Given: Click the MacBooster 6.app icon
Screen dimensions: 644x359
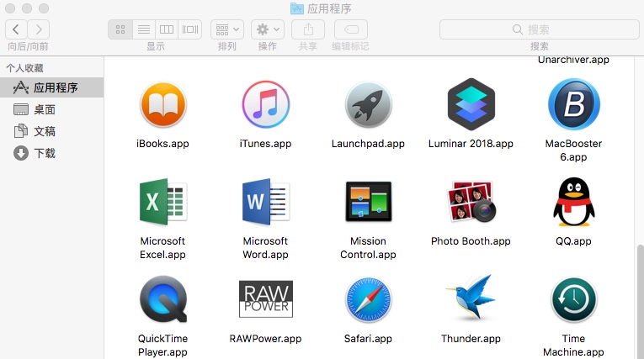Looking at the screenshot, I should click(574, 104).
